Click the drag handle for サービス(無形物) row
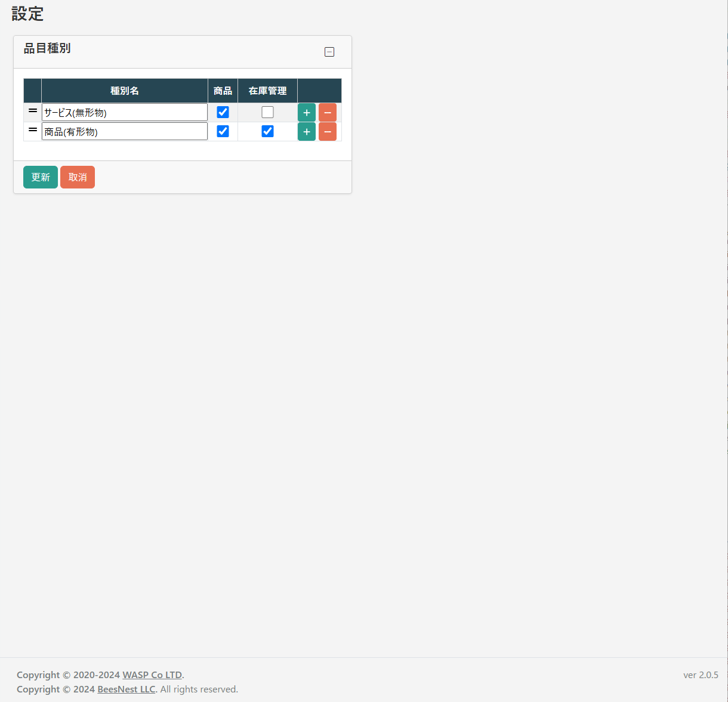The height and width of the screenshot is (702, 728). pyautogui.click(x=33, y=111)
